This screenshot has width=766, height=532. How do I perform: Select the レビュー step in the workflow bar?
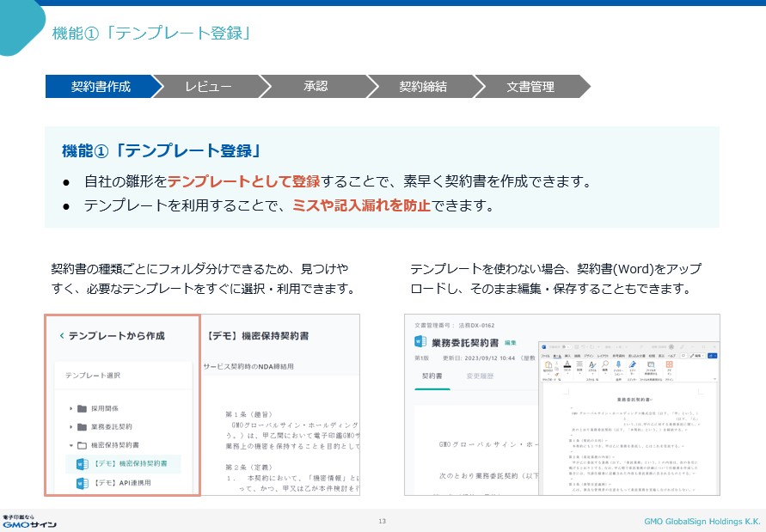tap(208, 86)
